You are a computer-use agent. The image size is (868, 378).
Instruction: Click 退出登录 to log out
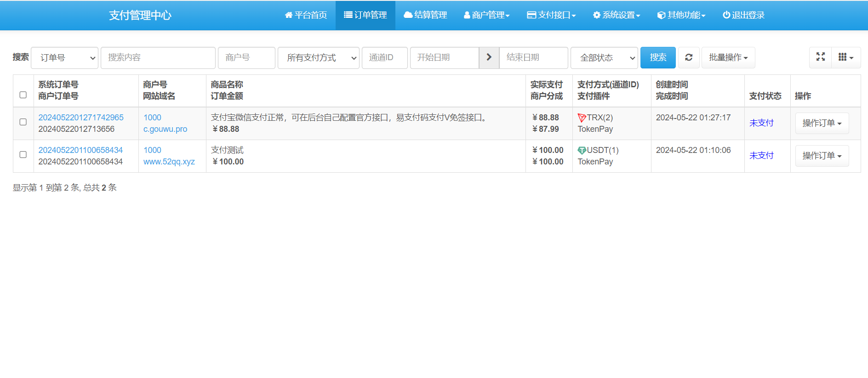click(743, 15)
